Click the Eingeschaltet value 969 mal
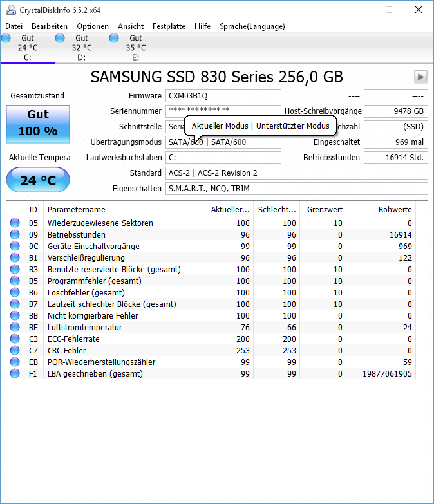 [396, 142]
